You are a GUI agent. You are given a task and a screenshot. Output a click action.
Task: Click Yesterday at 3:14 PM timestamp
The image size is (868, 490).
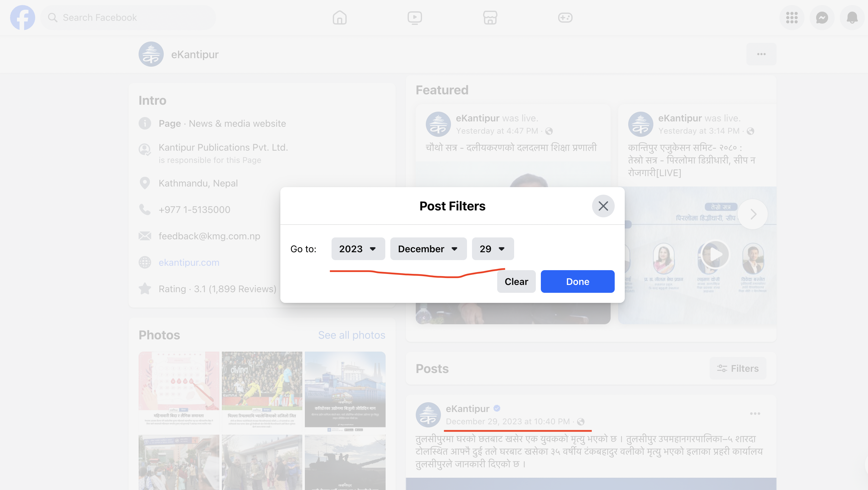pos(699,131)
